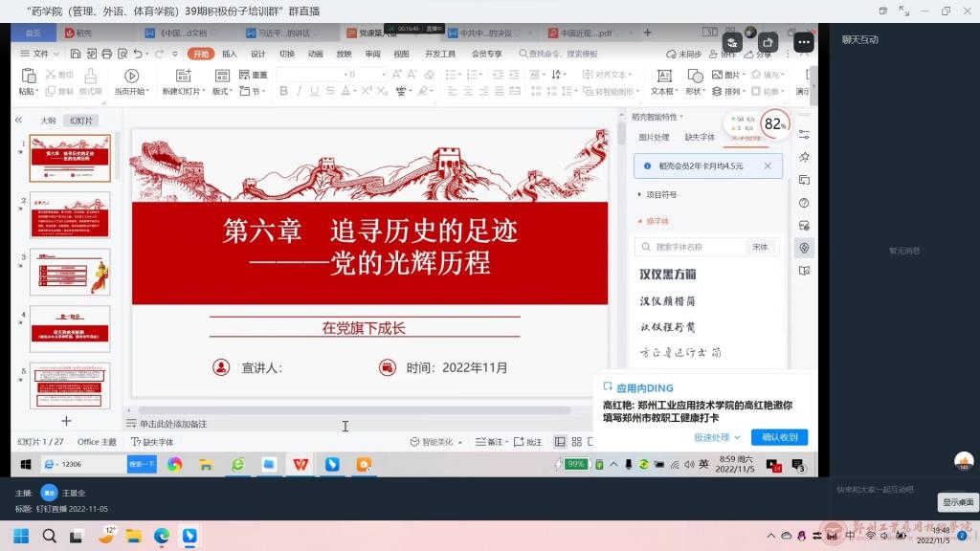Viewport: 980px width, 551px height.
Task: Click the 新建幻灯片 new slide icon
Action: pyautogui.click(x=182, y=76)
